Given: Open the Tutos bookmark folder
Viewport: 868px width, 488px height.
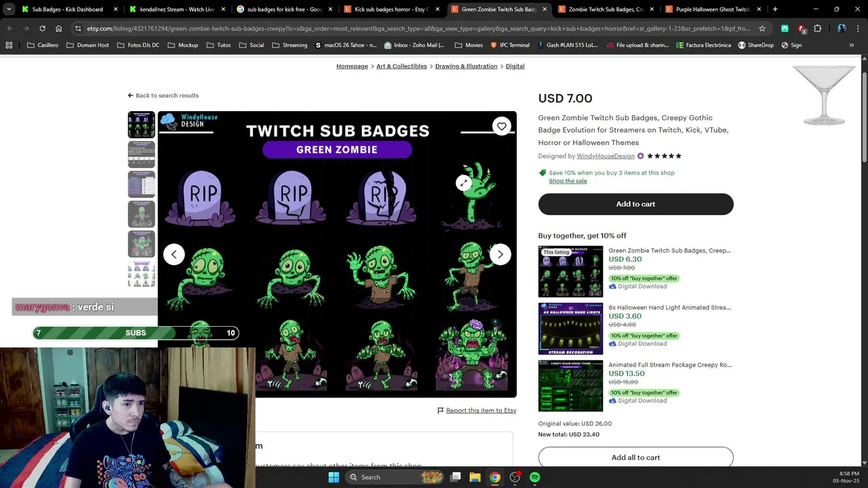Looking at the screenshot, I should [x=218, y=45].
